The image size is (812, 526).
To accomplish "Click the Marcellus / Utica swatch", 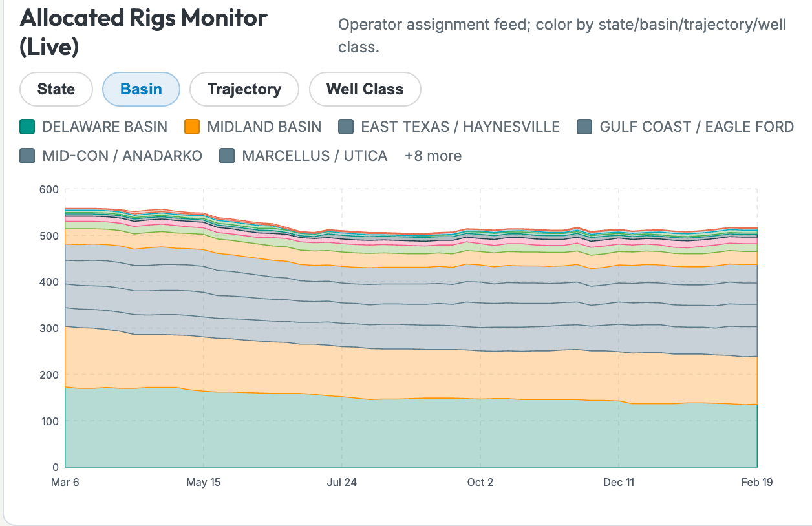I will coord(227,156).
